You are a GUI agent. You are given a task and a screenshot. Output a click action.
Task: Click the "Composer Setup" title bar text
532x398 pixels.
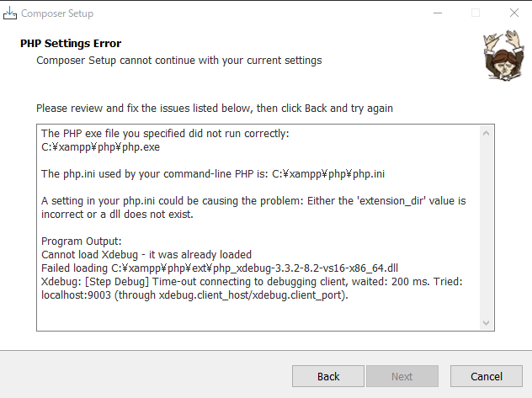(57, 13)
